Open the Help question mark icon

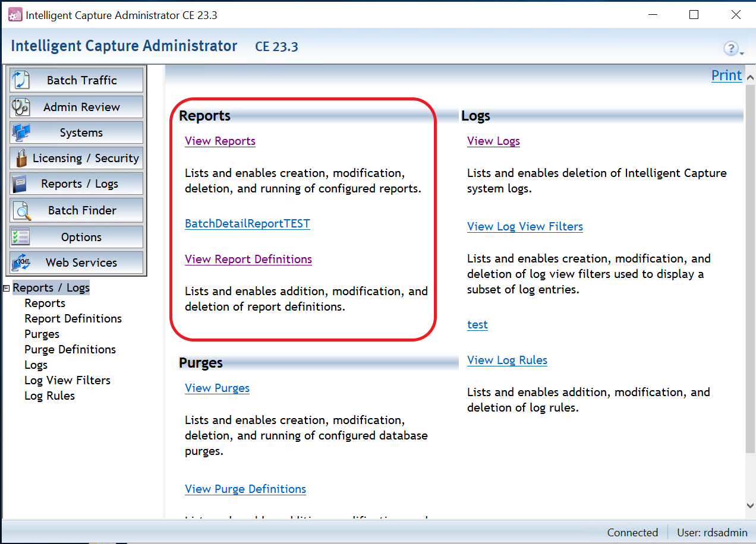click(730, 48)
